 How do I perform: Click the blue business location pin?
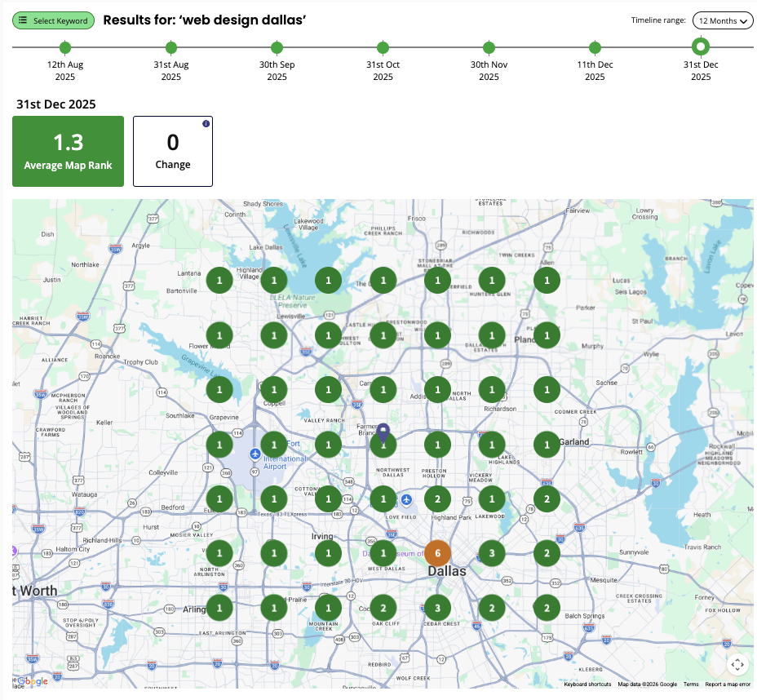coord(383,432)
